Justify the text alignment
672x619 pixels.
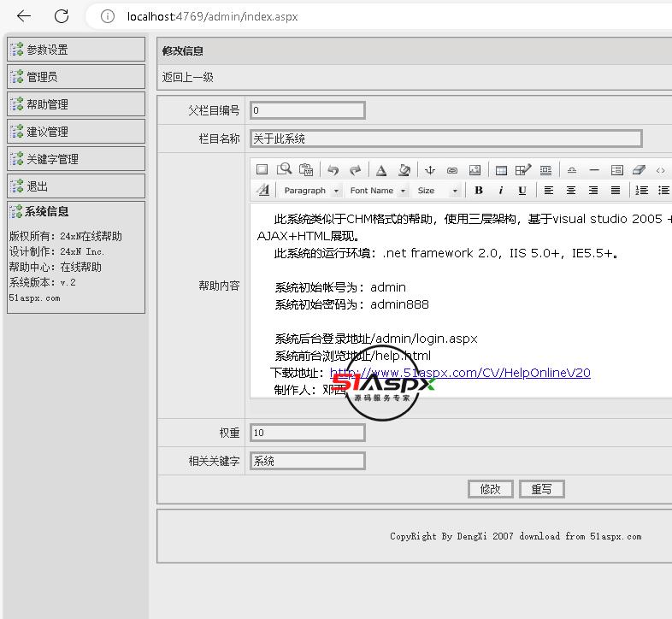coord(616,191)
